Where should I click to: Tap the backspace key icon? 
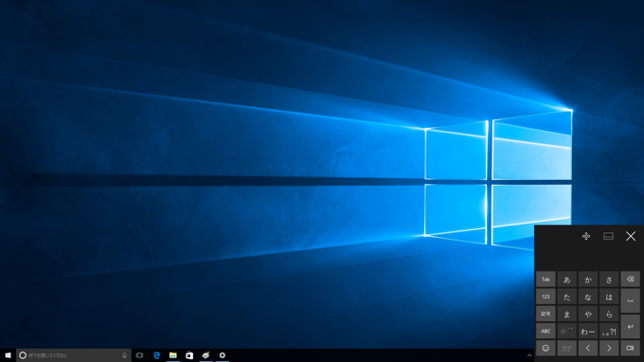(x=630, y=280)
